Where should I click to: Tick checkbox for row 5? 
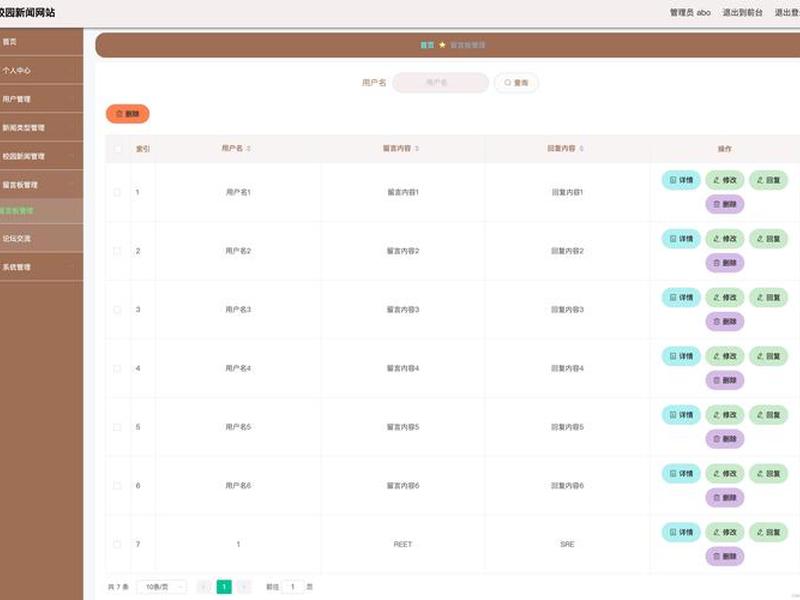(117, 427)
